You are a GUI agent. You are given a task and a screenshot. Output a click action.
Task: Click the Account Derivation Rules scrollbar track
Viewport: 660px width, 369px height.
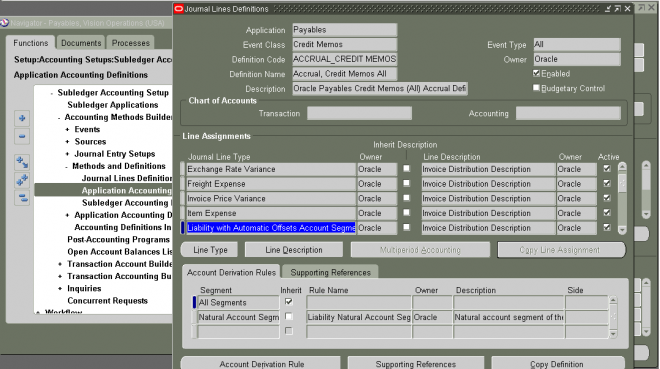click(613, 317)
